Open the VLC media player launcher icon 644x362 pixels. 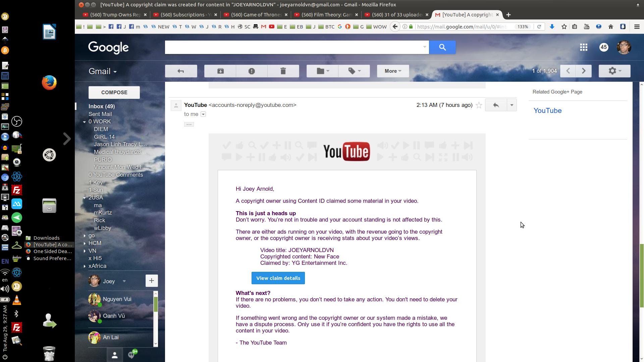(16, 300)
